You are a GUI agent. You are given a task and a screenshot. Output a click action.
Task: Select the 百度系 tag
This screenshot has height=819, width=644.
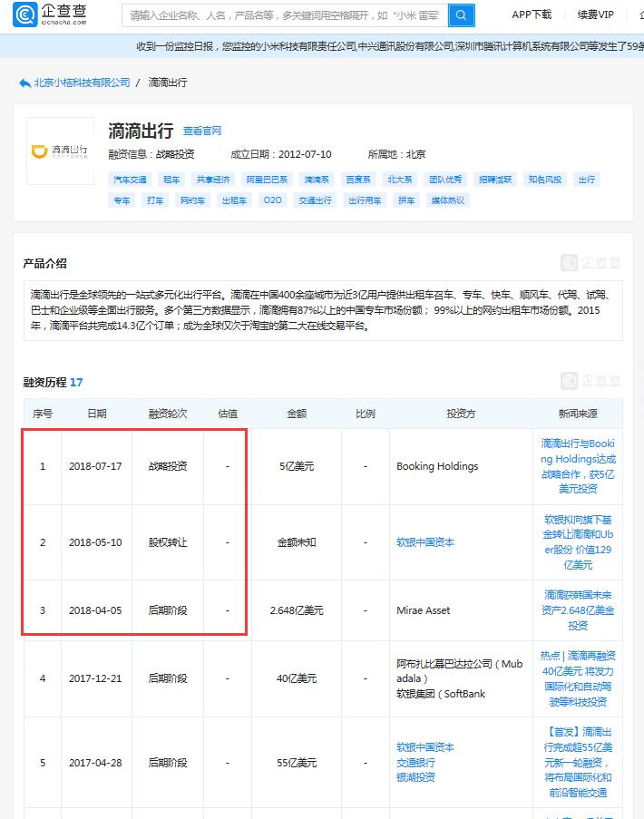(x=357, y=180)
